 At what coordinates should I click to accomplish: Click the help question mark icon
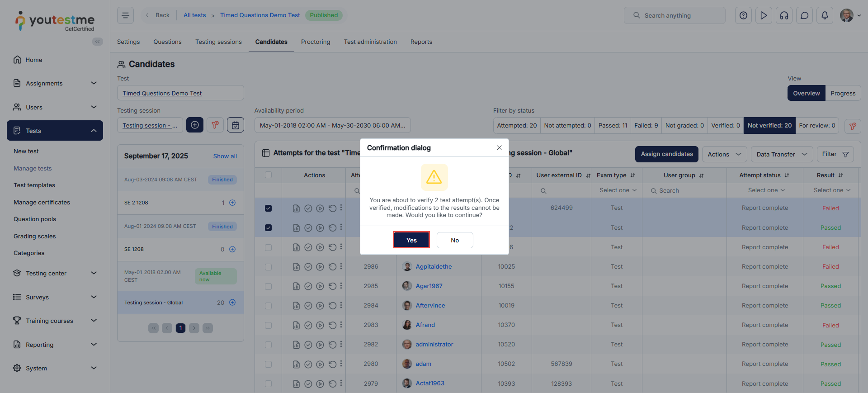(x=743, y=15)
